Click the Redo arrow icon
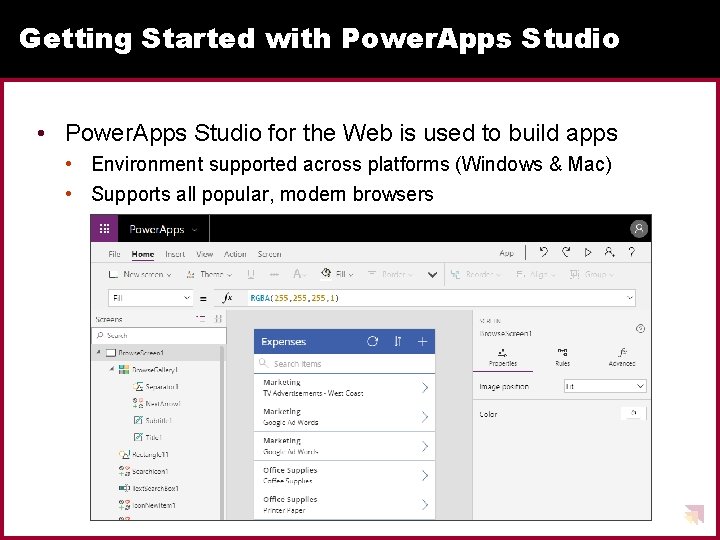 click(566, 252)
